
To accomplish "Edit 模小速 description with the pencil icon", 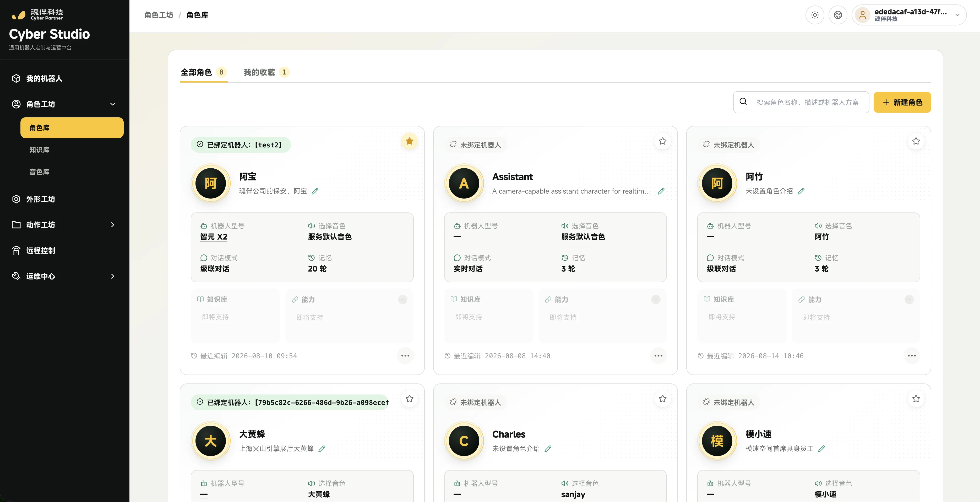I will pyautogui.click(x=822, y=449).
